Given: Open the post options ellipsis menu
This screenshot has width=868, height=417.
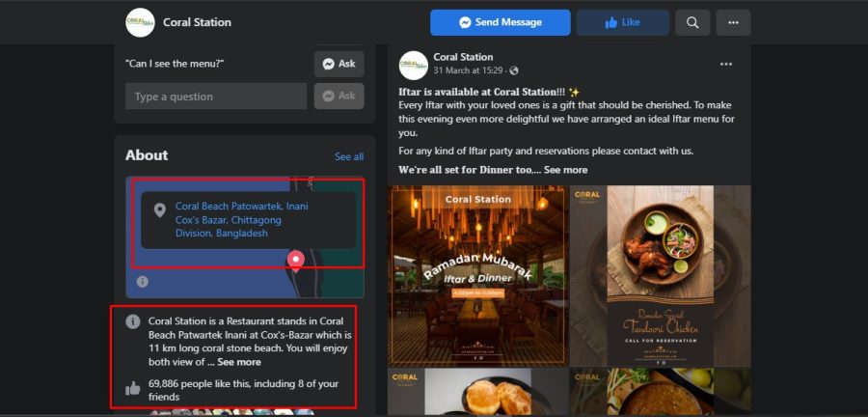Looking at the screenshot, I should [x=725, y=65].
